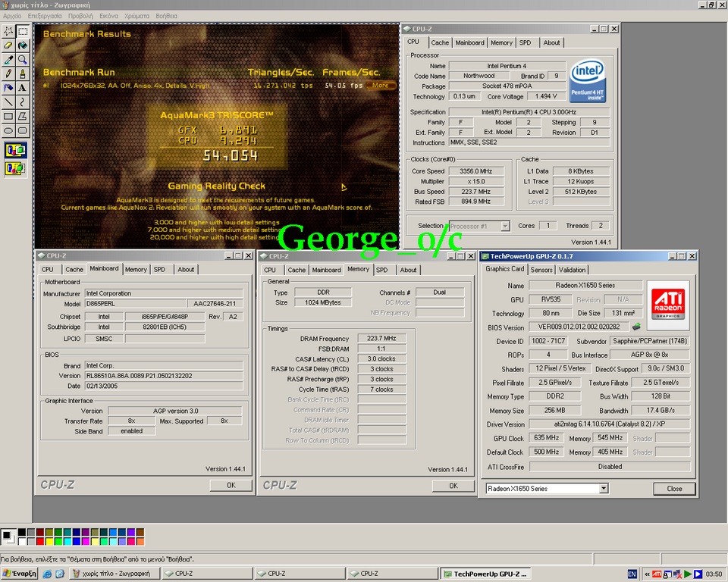The height and width of the screenshot is (582, 728).
Task: Click the green play tray icon
Action: tap(688, 574)
